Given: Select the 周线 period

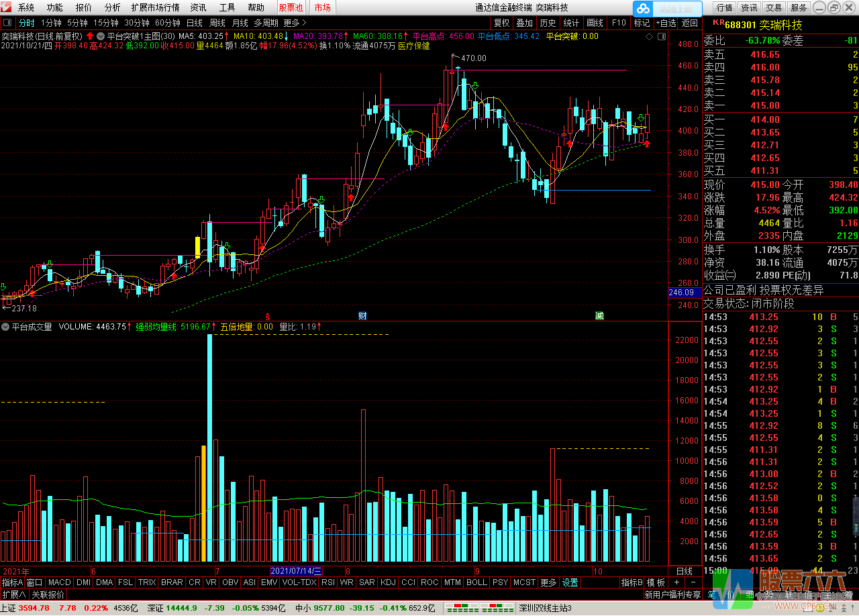Looking at the screenshot, I should pos(217,23).
